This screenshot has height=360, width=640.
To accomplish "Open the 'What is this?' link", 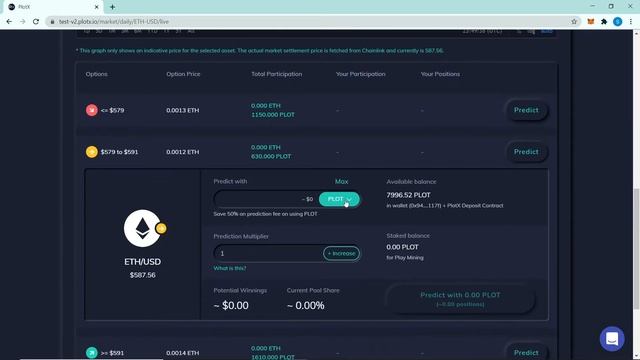I will [x=230, y=268].
